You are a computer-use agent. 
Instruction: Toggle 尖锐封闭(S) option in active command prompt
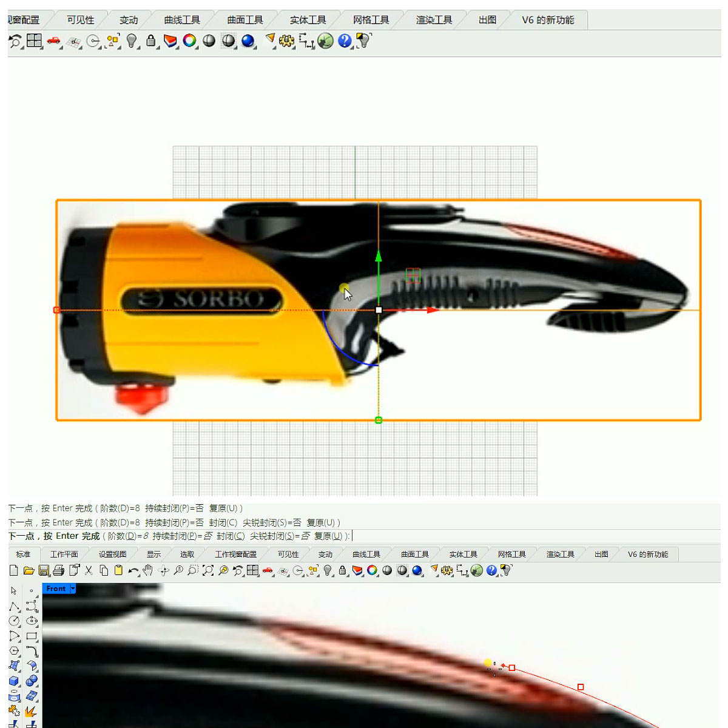[x=280, y=536]
